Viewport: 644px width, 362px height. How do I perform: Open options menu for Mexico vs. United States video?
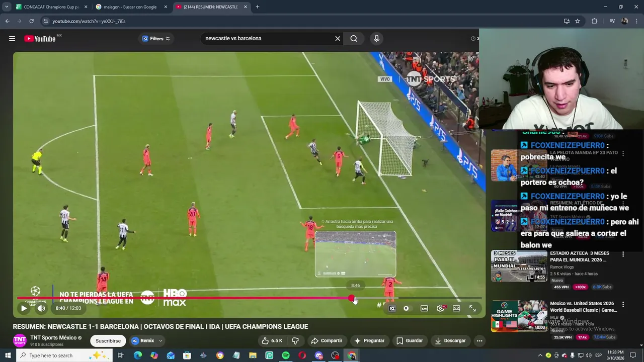[623, 305]
